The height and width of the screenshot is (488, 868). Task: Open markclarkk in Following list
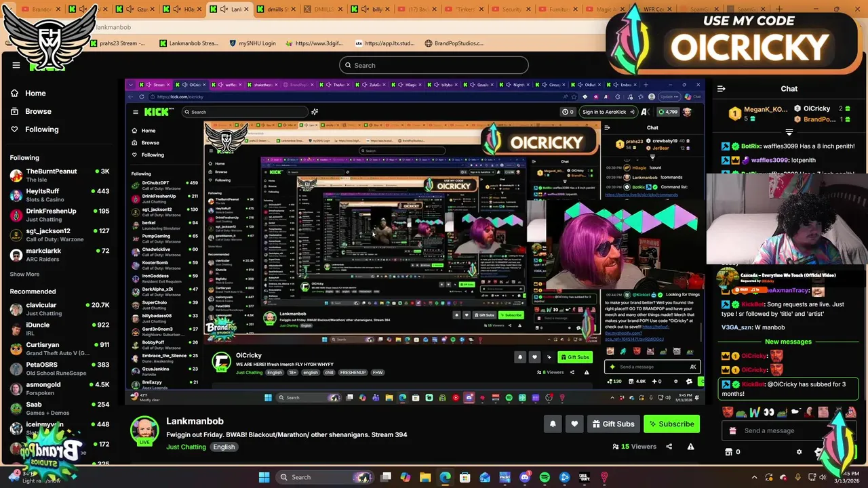coord(60,254)
